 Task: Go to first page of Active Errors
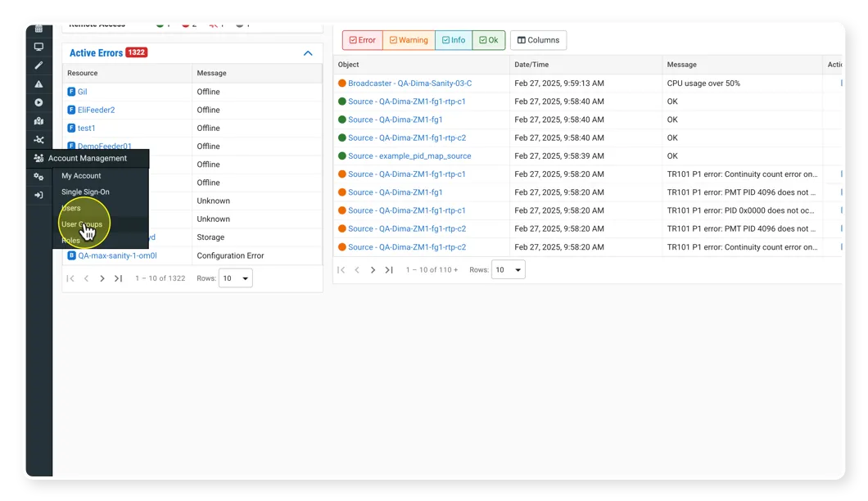pos(70,278)
